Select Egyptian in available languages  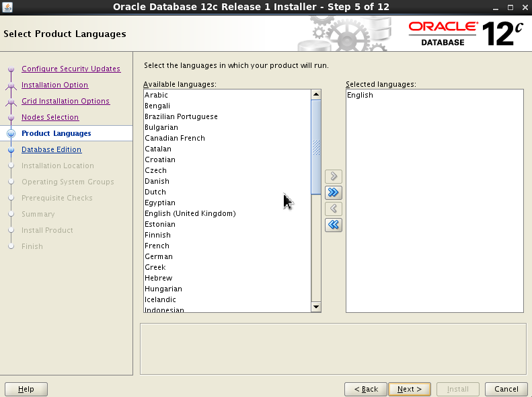pos(227,203)
